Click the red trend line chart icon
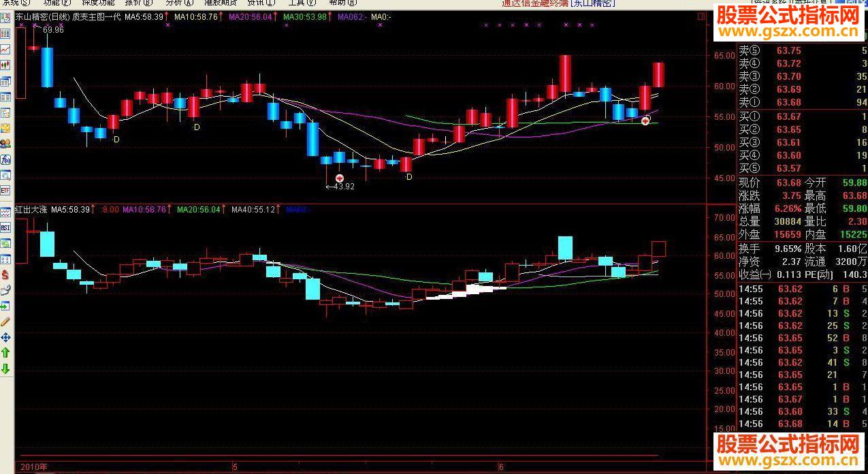Viewport: 868px width, 474px height. 5,50
